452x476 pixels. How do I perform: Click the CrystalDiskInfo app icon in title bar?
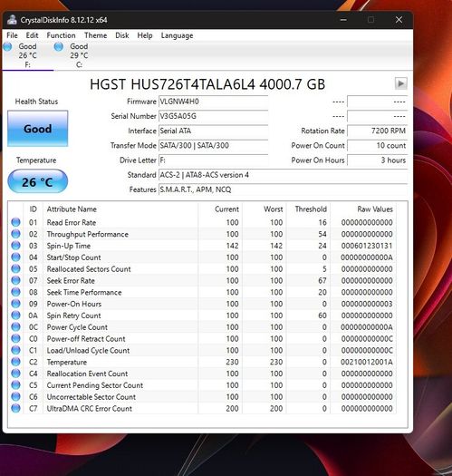[12, 20]
